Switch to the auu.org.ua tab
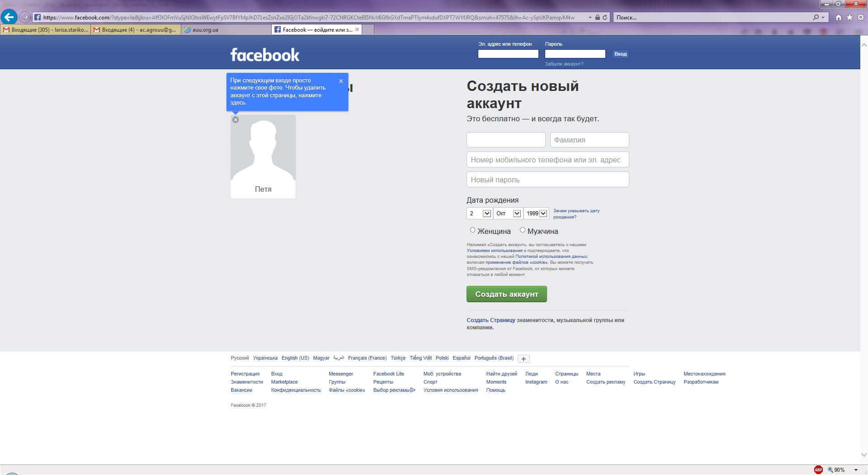Screen dimensions: 868x475 coord(226,29)
